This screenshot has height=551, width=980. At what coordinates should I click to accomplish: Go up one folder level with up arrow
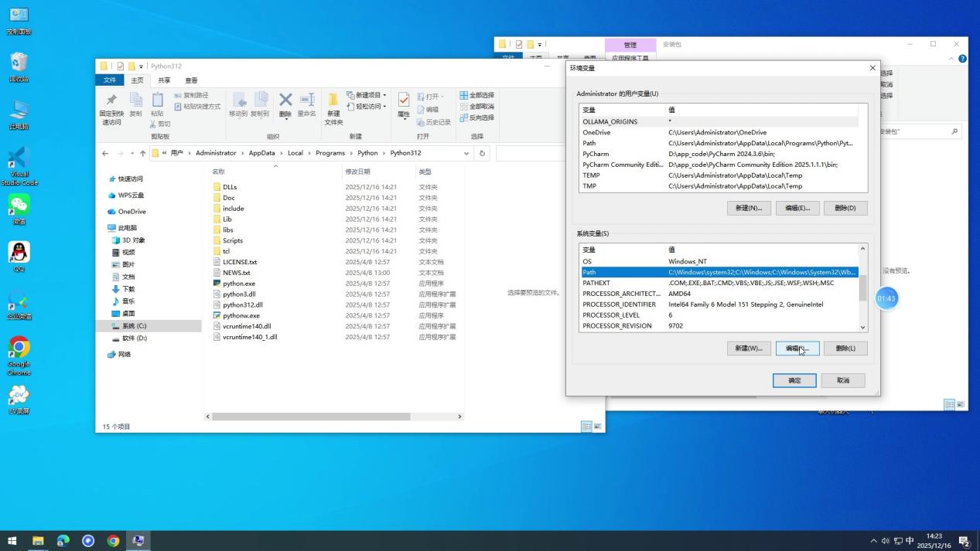coord(142,153)
